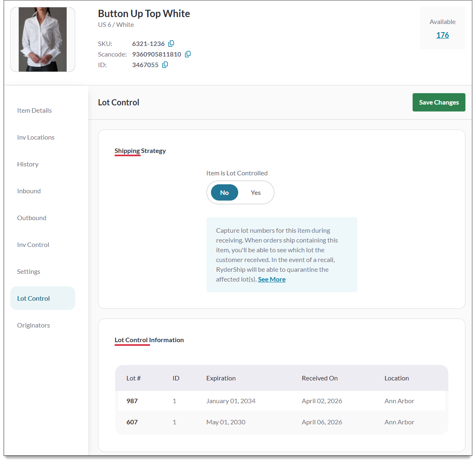Copy the Scancode number
Screen dimensions: 476x463
click(x=188, y=54)
